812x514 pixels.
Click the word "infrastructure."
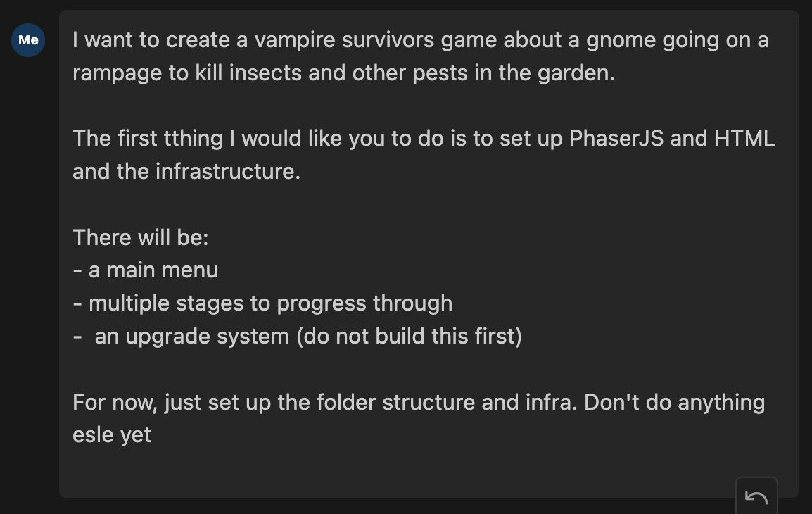click(x=228, y=172)
